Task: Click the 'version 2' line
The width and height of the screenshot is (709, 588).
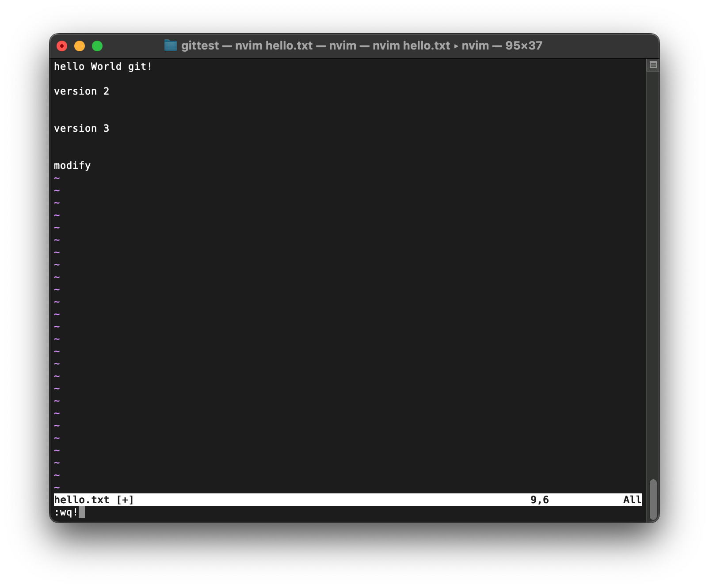Action: (81, 91)
